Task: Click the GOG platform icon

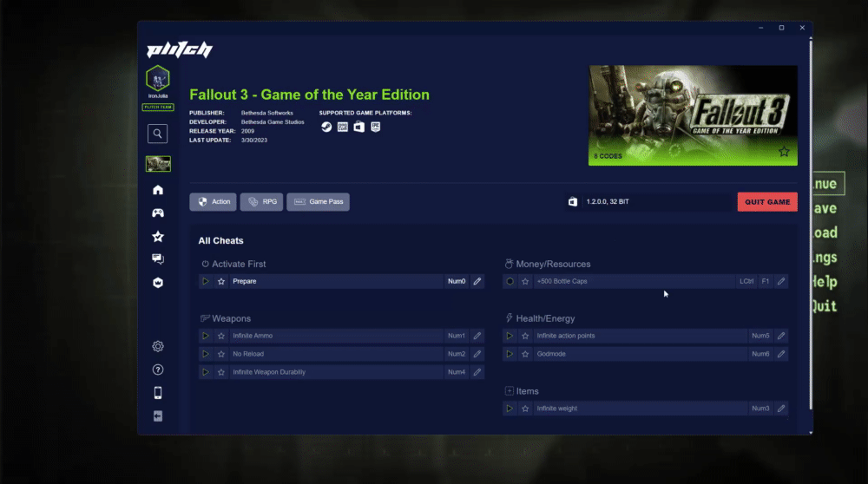Action: [343, 127]
